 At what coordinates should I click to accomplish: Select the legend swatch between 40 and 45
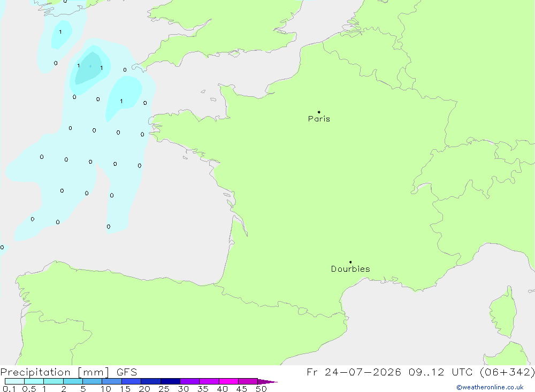point(228,381)
